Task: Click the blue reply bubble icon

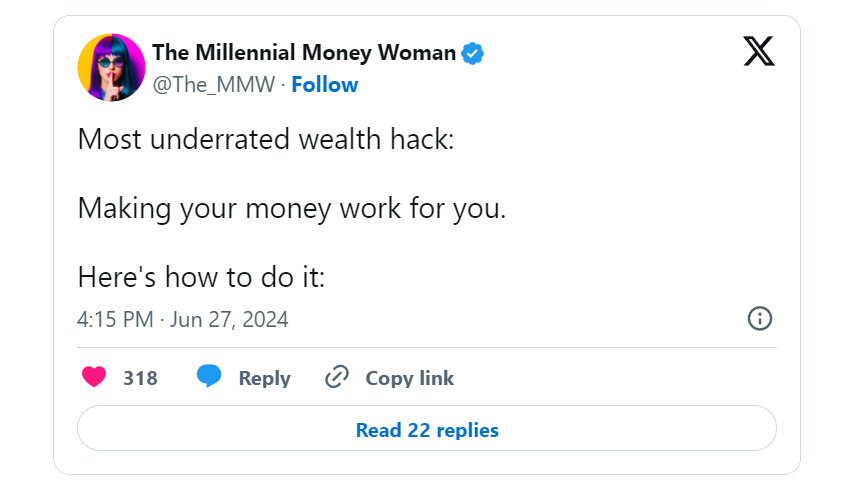Action: tap(209, 376)
